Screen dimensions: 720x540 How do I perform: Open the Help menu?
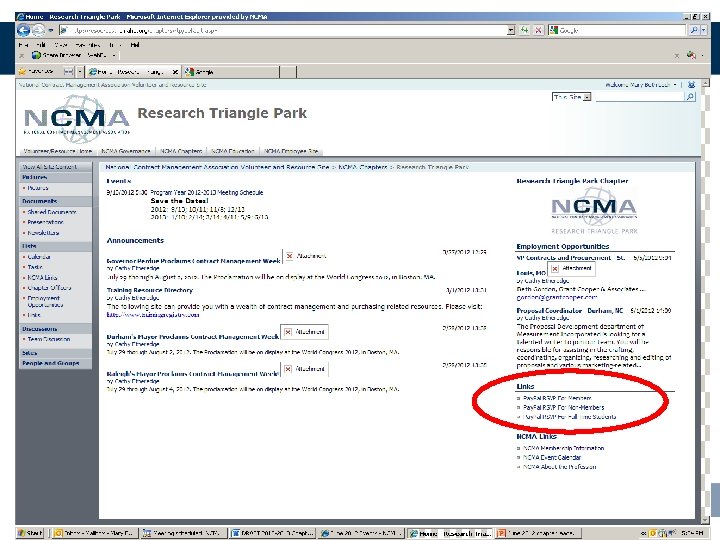coord(135,45)
